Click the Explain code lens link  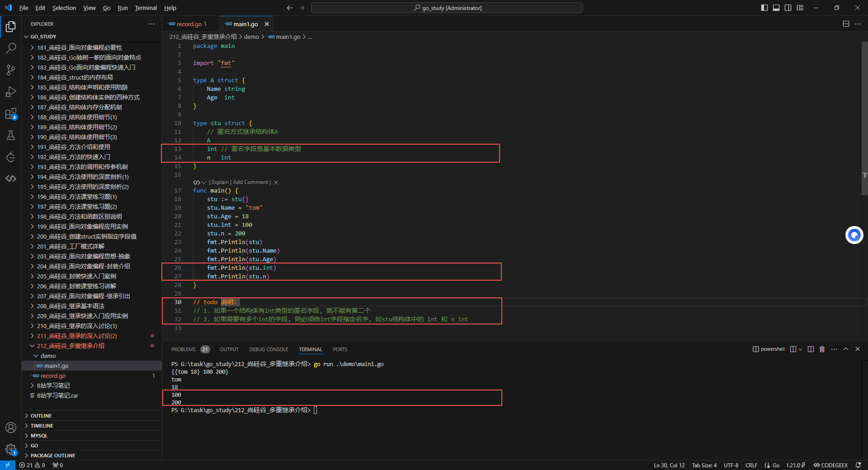click(x=220, y=183)
